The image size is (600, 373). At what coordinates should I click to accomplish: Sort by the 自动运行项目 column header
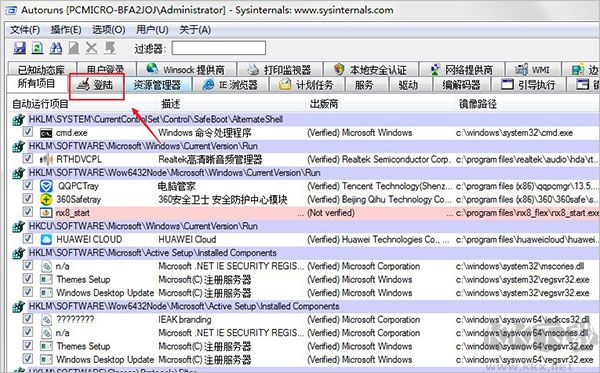coord(82,104)
